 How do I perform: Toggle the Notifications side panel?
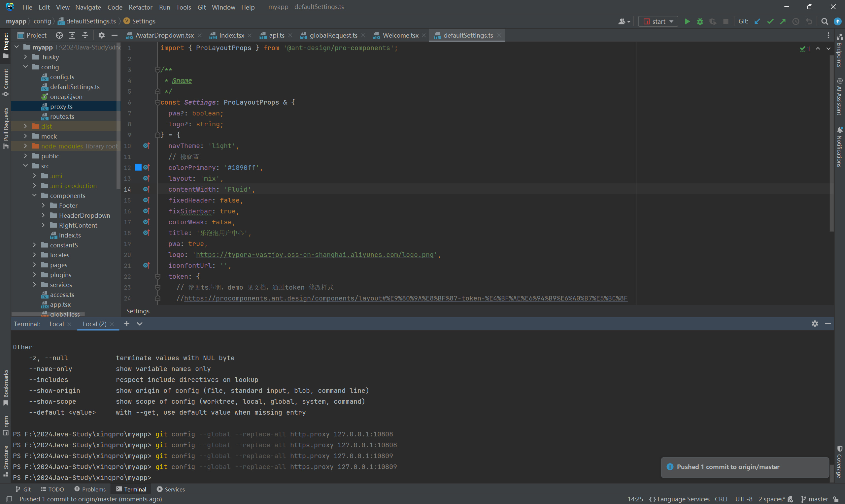839,147
